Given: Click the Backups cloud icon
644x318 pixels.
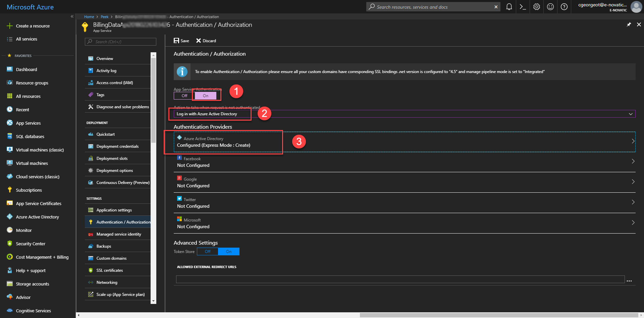Looking at the screenshot, I should [91, 246].
